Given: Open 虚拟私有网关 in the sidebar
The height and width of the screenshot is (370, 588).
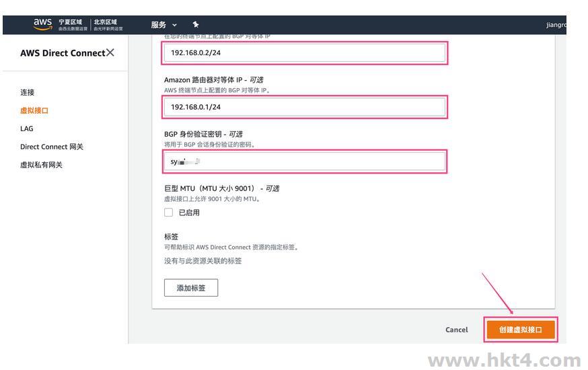Looking at the screenshot, I should pyautogui.click(x=41, y=165).
